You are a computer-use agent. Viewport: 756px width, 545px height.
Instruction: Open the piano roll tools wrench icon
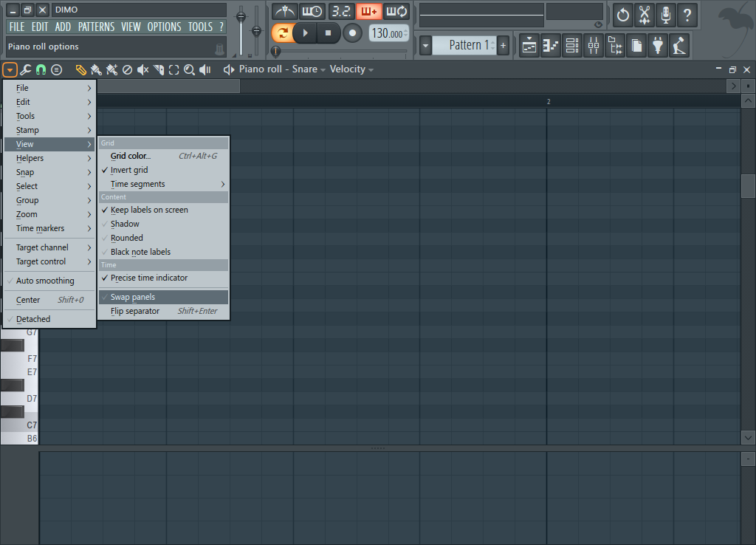(26, 70)
